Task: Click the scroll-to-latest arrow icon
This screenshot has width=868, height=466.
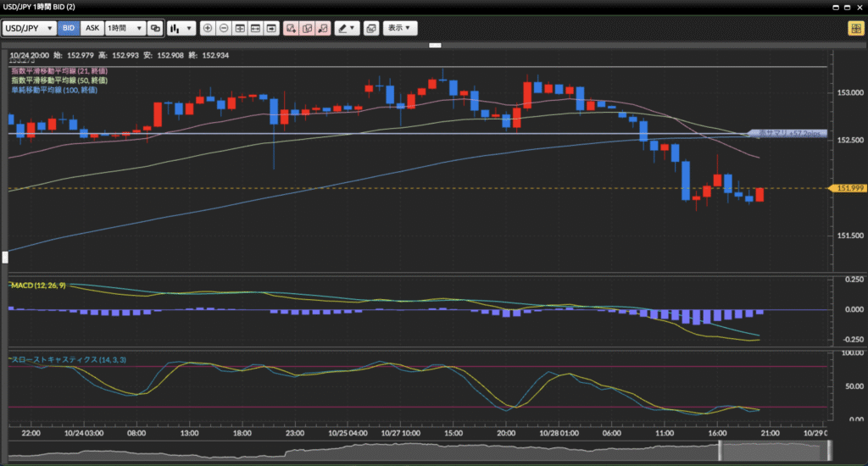Action: tap(271, 28)
